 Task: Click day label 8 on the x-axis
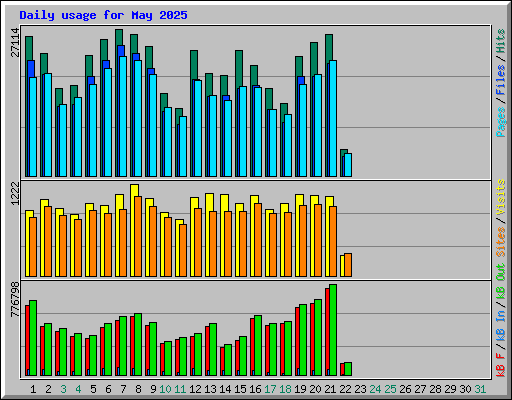click(138, 389)
